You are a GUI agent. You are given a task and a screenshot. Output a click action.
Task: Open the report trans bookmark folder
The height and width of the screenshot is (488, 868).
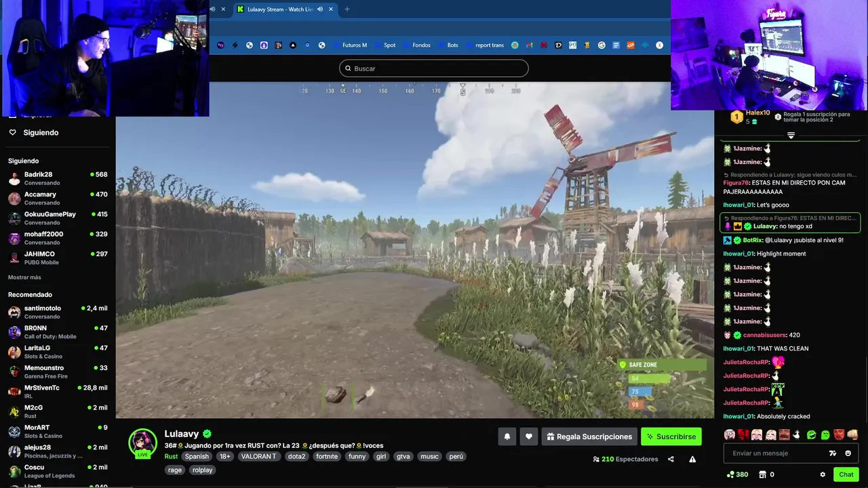coord(484,45)
